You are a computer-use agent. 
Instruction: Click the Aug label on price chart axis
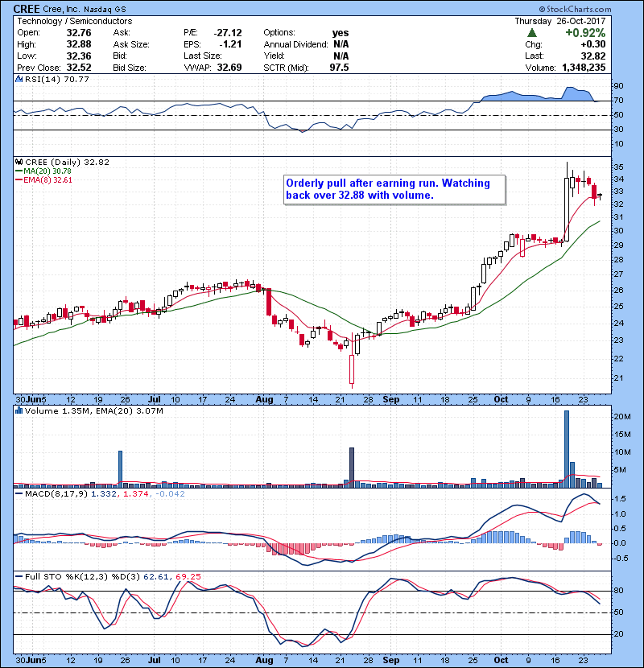tap(264, 400)
